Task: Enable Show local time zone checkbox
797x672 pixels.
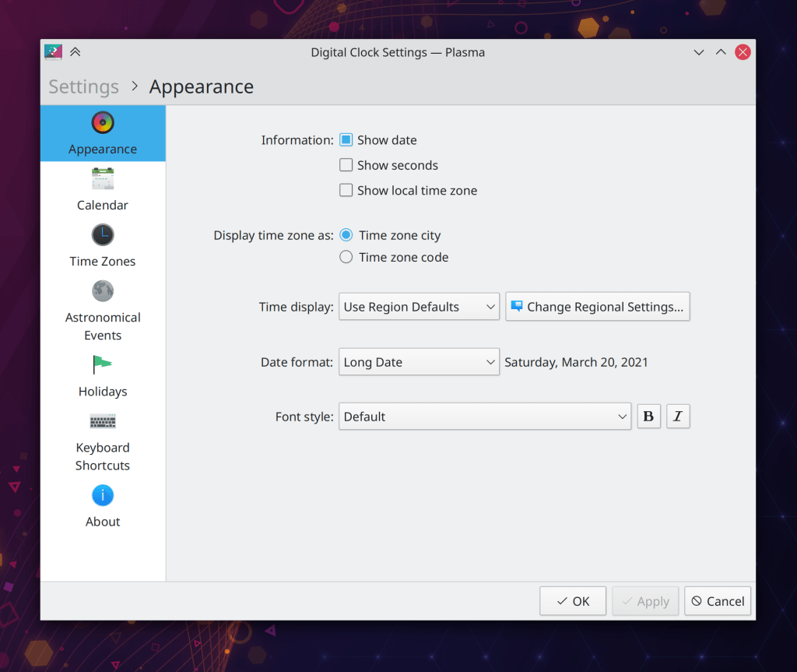Action: (x=346, y=190)
